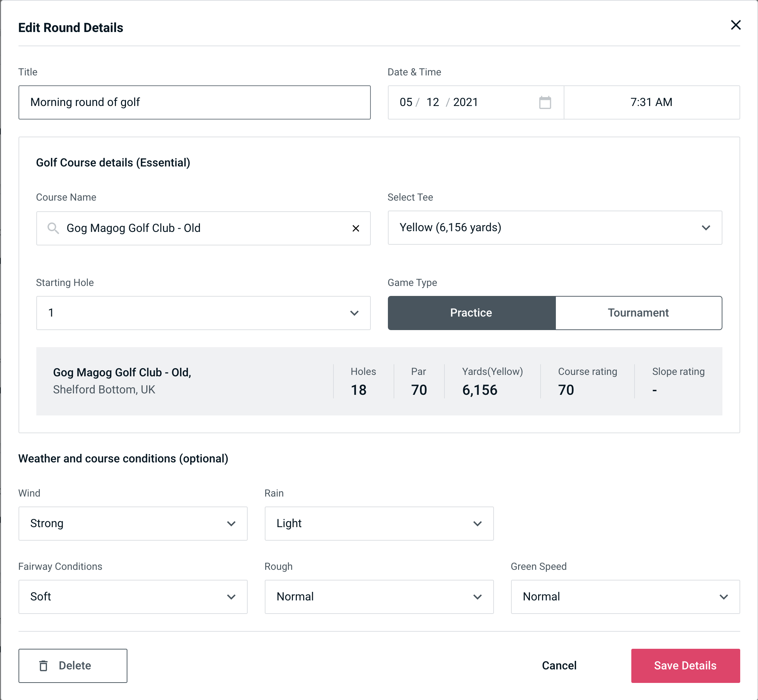Click the Delete button
The image size is (758, 700).
pyautogui.click(x=73, y=665)
